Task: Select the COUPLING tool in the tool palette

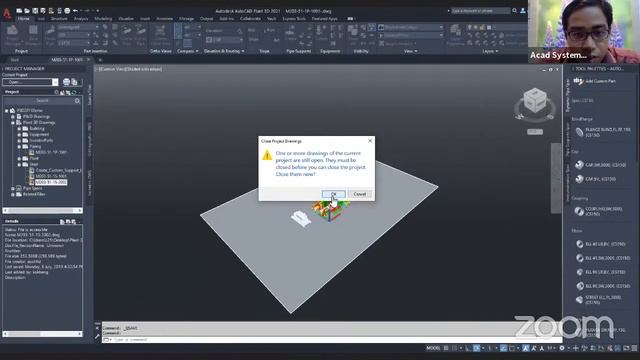Action: [x=599, y=211]
